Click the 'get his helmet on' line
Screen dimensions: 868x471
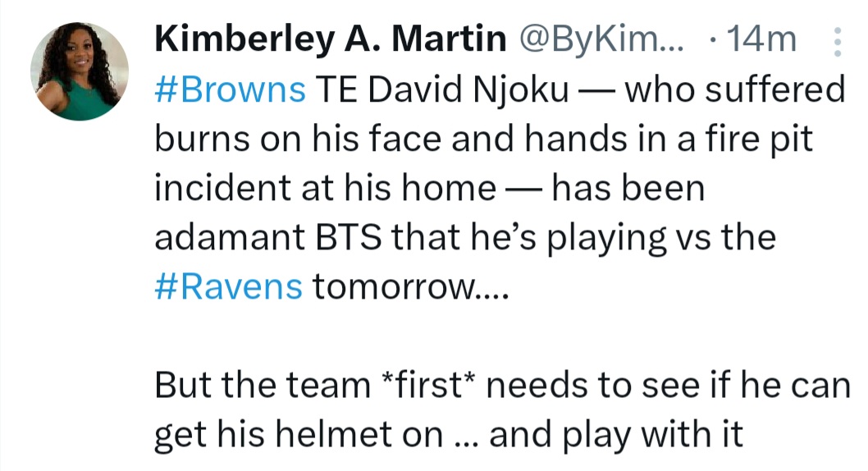point(299,435)
